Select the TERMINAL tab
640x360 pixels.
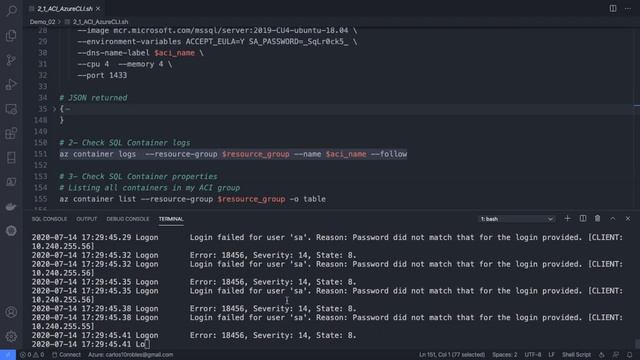point(171,219)
